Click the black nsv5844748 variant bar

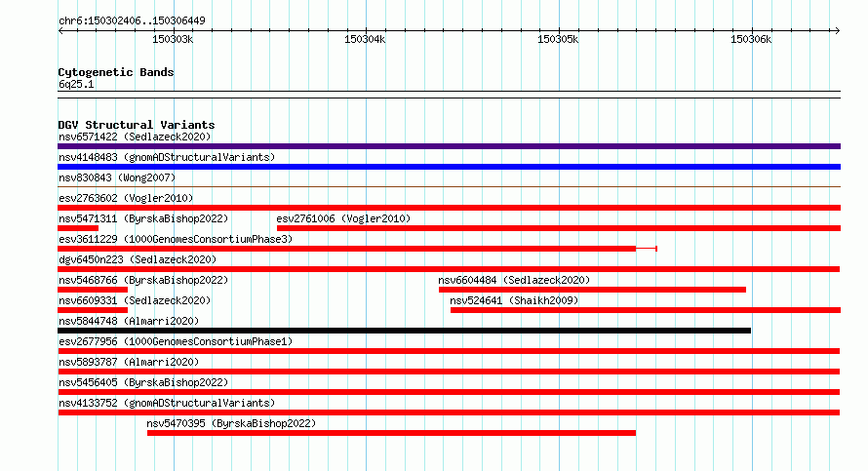tap(404, 331)
